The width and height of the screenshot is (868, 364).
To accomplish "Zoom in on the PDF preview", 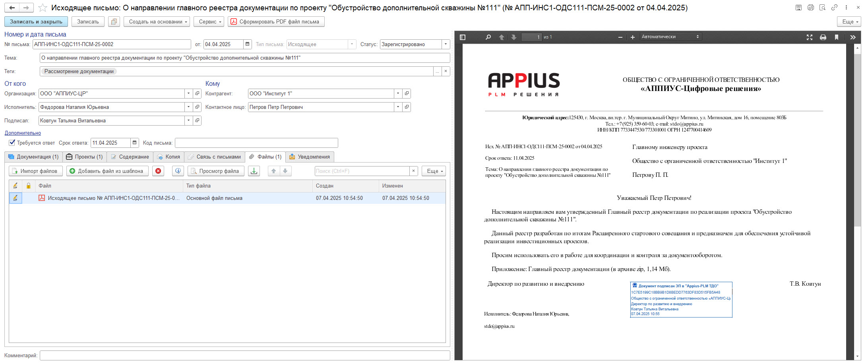I will point(633,37).
